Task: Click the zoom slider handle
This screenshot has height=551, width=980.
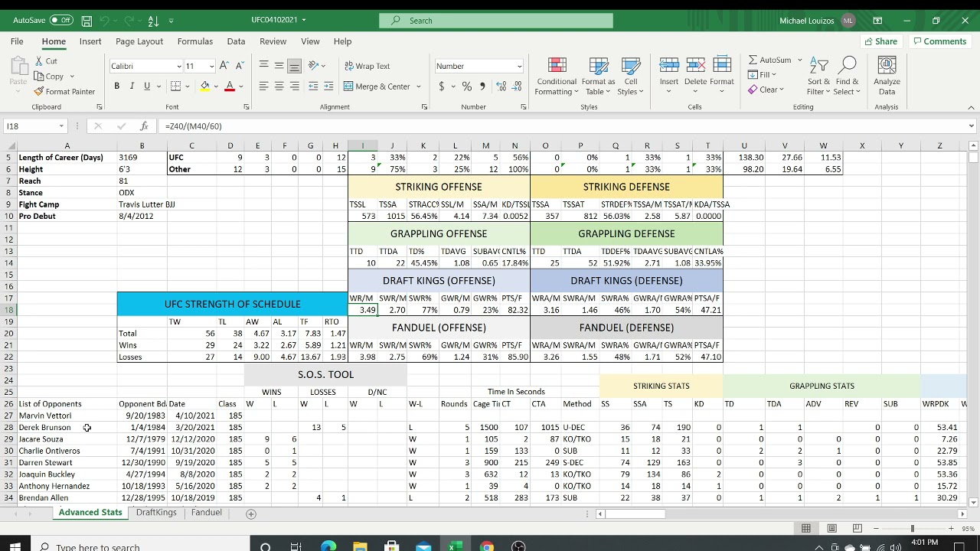Action: tap(912, 528)
